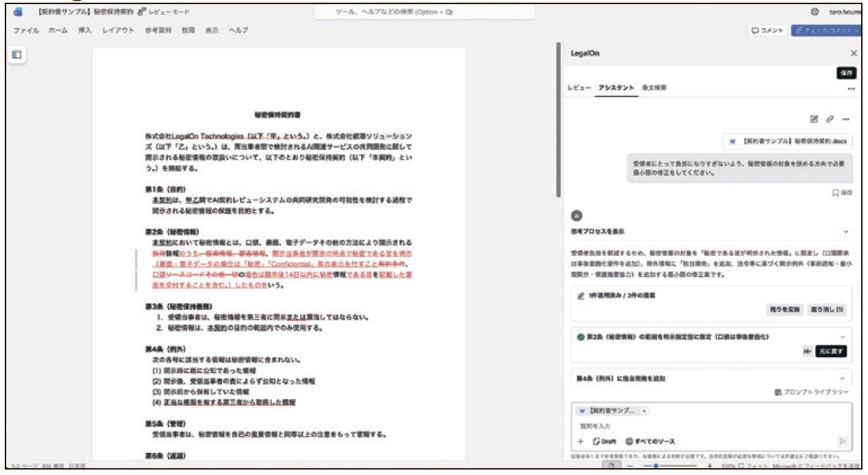The height and width of the screenshot is (475, 868).
Task: Click the すべてのソース globe source selector
Action: pos(650,441)
